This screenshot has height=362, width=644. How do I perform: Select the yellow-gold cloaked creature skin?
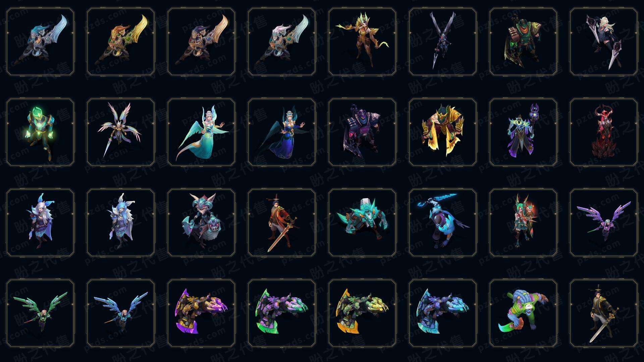point(443,132)
